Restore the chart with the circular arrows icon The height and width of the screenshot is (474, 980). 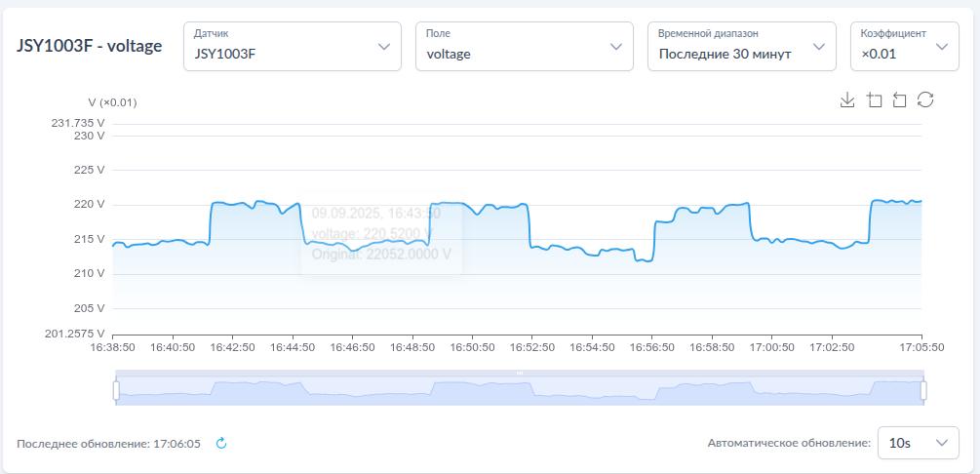point(925,100)
